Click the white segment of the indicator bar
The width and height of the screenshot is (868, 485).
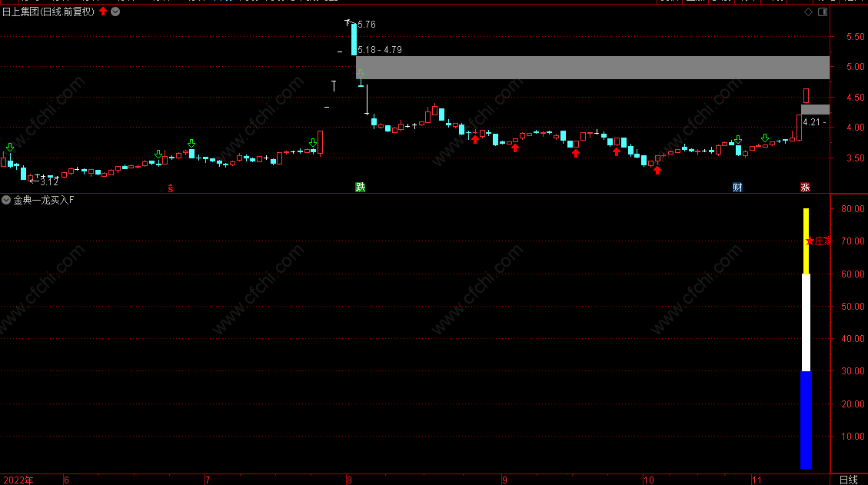(x=806, y=323)
